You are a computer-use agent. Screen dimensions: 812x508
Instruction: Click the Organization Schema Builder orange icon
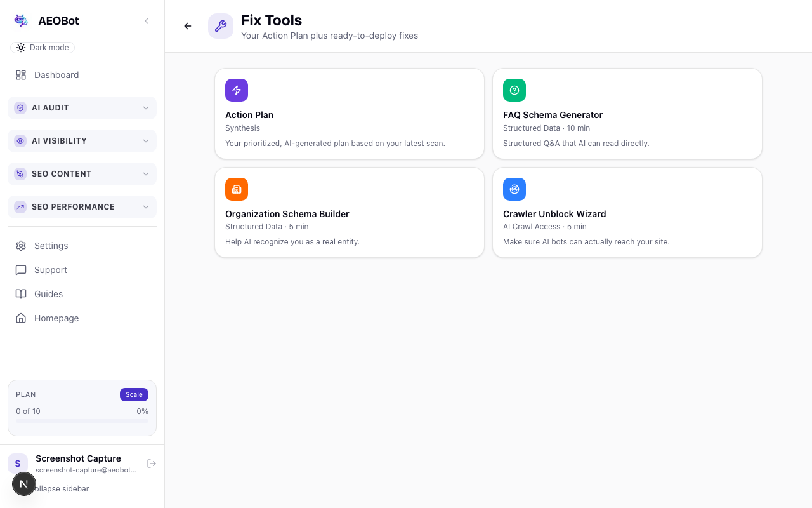[x=237, y=189]
